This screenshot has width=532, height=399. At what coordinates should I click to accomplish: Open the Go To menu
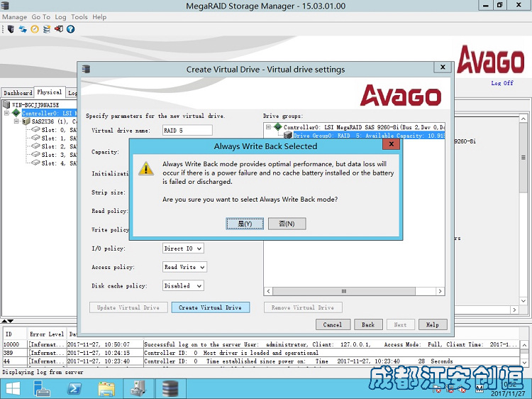tap(40, 17)
